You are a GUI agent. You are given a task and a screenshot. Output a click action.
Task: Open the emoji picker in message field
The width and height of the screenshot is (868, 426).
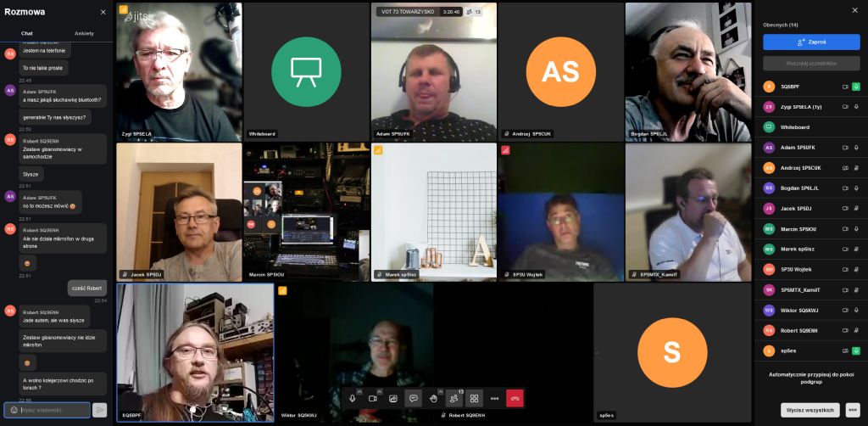(x=14, y=410)
